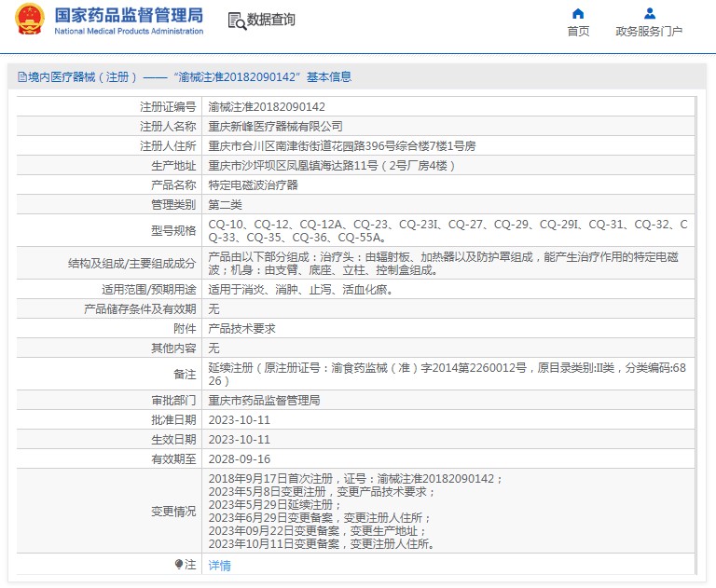The height and width of the screenshot is (588, 716).
Task: Click the 生效日期 row label
Action: click(x=173, y=440)
